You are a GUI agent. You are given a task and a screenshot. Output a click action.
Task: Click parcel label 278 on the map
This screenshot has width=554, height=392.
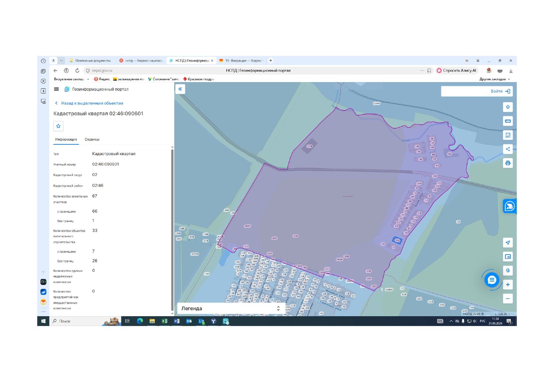[310, 146]
